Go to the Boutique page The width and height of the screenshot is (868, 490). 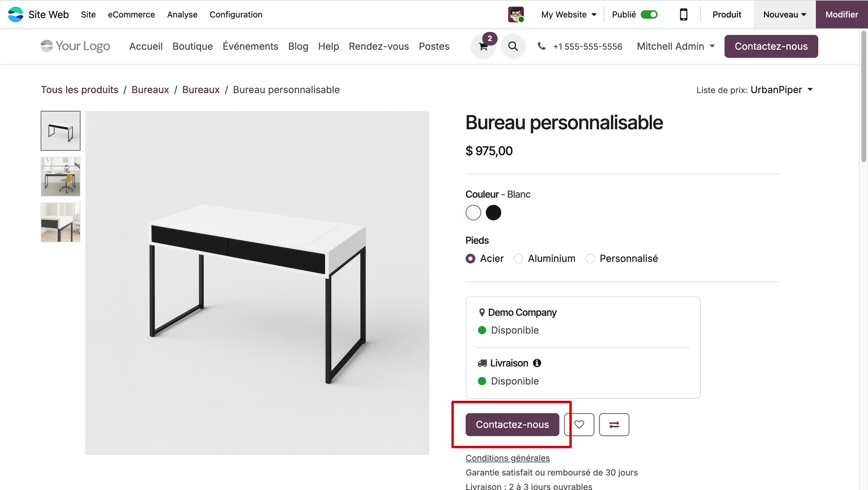193,46
